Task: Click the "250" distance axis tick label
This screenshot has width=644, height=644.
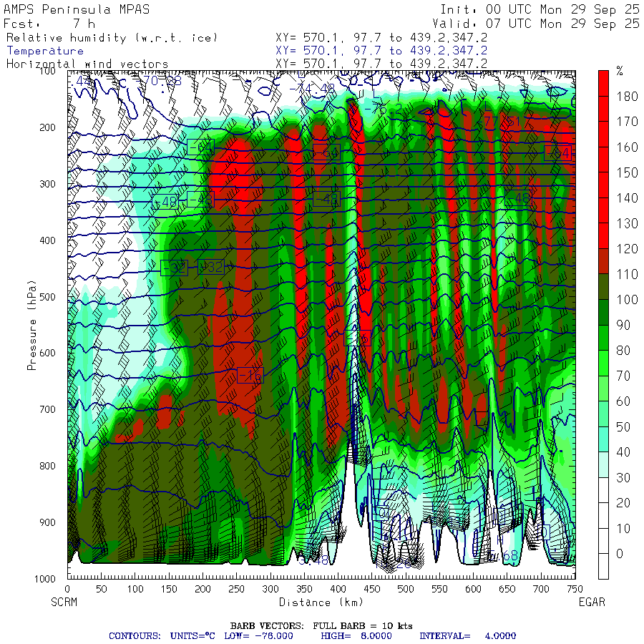Action: (237, 589)
